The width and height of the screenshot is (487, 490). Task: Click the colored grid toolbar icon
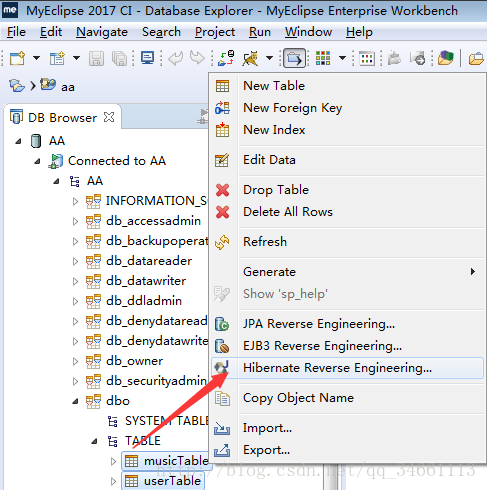(323, 58)
